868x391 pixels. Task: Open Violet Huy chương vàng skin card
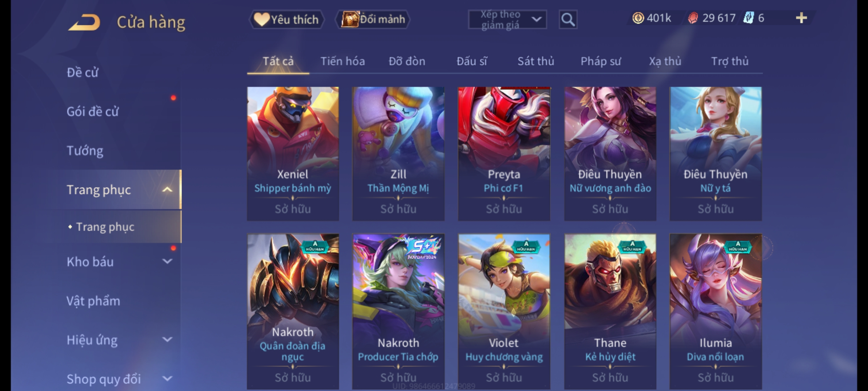pyautogui.click(x=504, y=311)
